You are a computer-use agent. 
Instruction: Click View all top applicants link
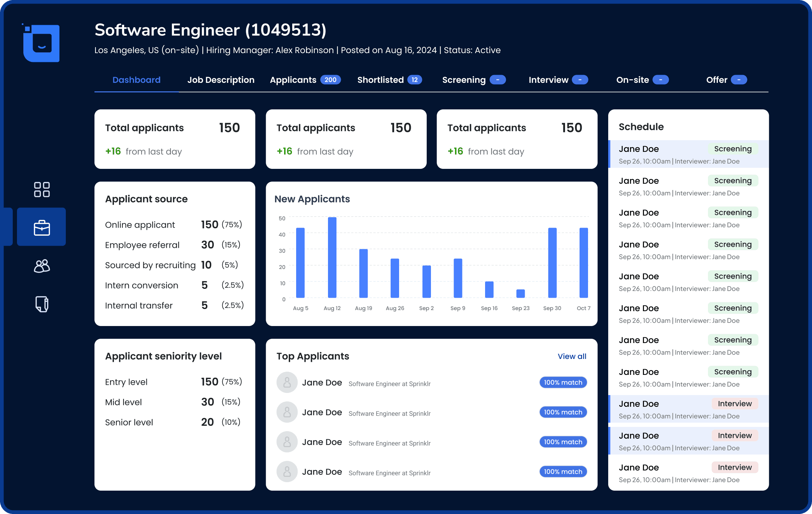point(572,356)
